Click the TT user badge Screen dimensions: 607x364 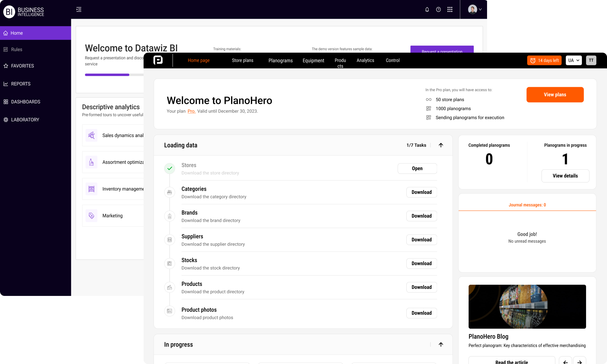pyautogui.click(x=591, y=60)
